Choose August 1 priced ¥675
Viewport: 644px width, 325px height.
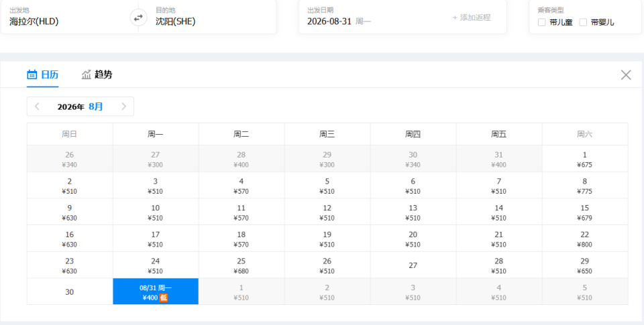585,159
